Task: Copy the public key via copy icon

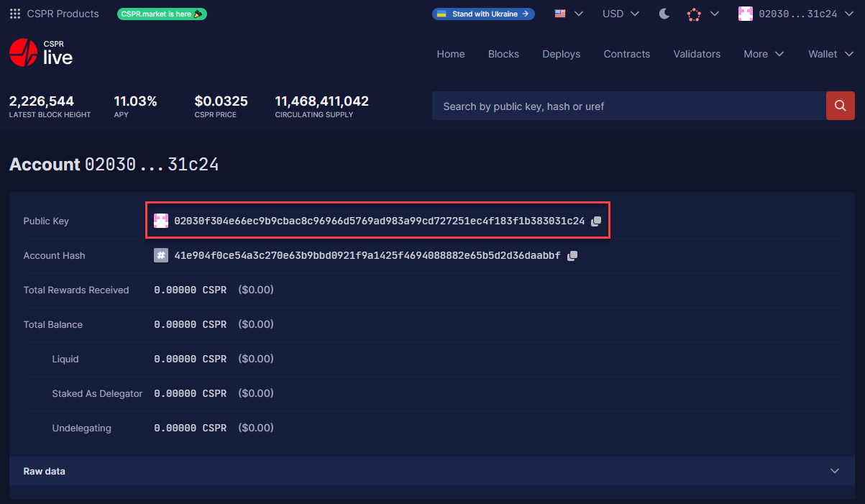Action: pos(595,221)
